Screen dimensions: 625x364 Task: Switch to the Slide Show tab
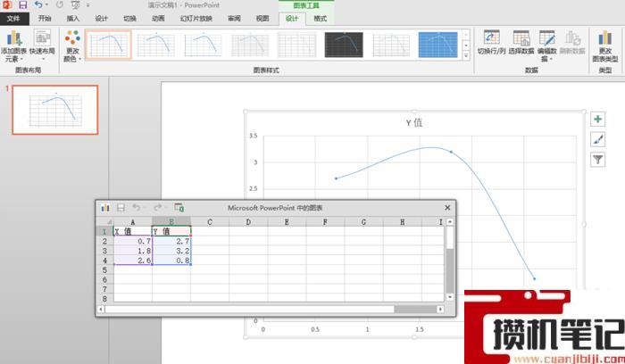coord(196,19)
